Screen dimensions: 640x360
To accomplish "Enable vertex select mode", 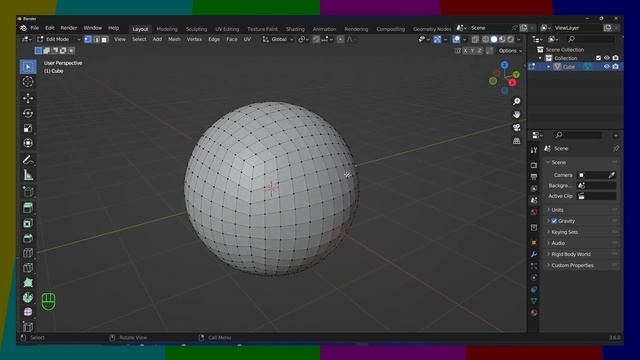I will coord(88,39).
